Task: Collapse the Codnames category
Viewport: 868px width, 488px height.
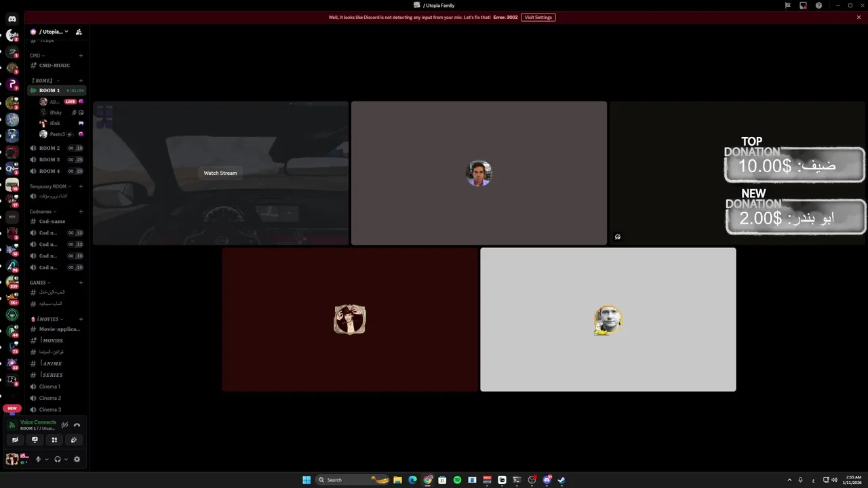Action: [x=43, y=211]
